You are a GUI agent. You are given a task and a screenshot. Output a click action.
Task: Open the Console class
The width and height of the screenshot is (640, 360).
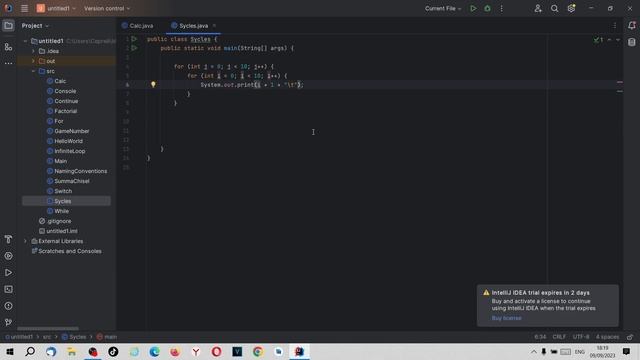[x=65, y=91]
